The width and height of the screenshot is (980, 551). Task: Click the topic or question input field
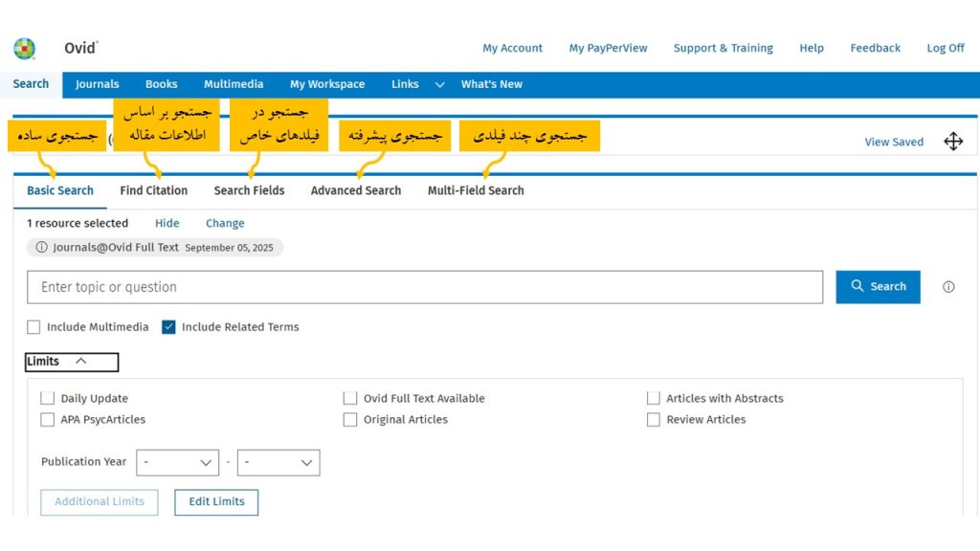(x=424, y=287)
